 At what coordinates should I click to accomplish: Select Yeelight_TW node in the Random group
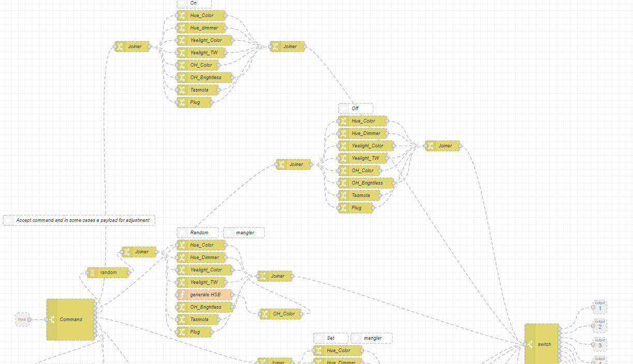(x=201, y=282)
